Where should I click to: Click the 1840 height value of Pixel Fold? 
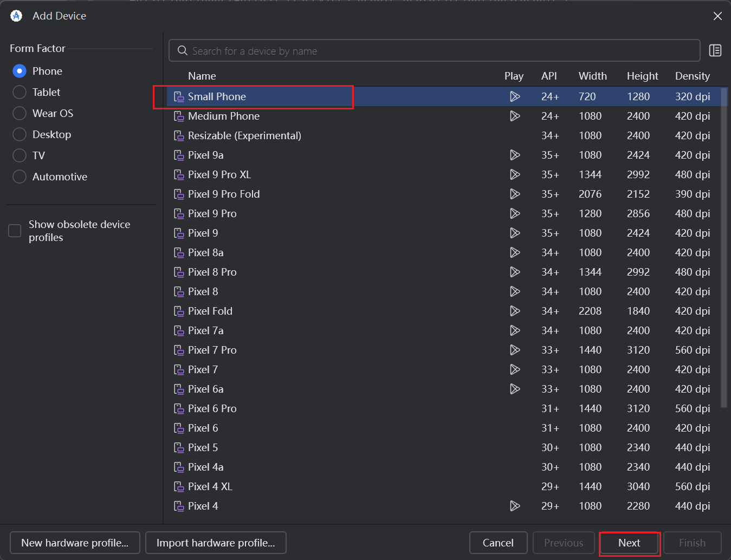(x=638, y=311)
